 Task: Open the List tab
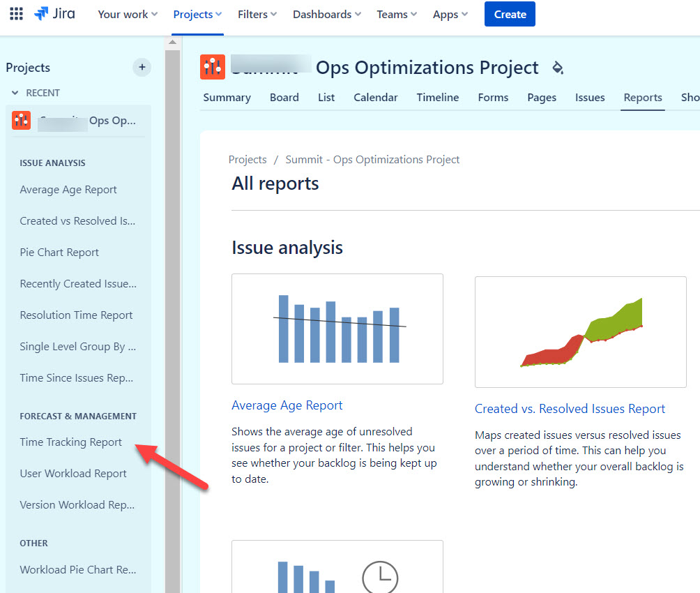[326, 98]
